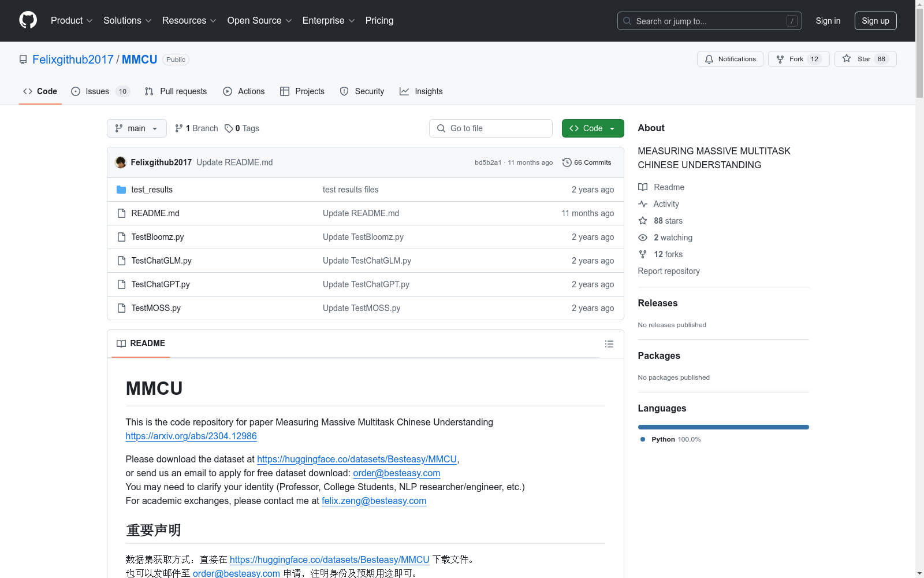
Task: Expand the Resources menu
Action: 189,20
